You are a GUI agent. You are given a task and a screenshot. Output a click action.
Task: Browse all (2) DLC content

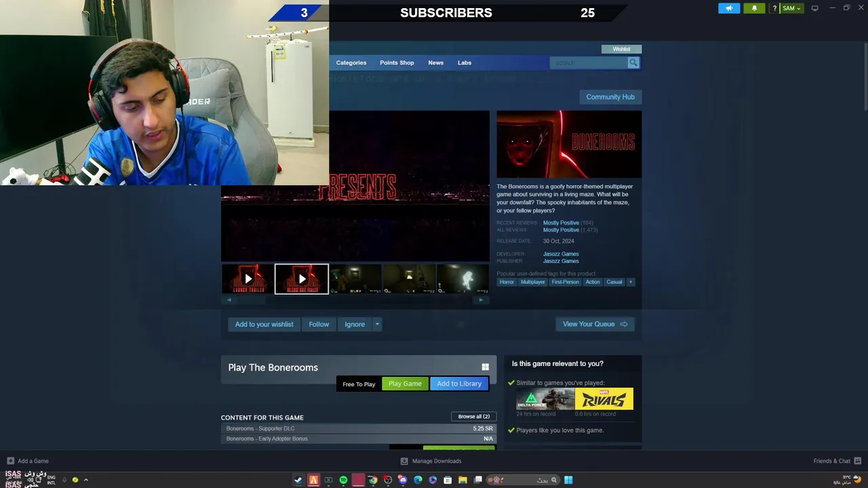coord(473,416)
